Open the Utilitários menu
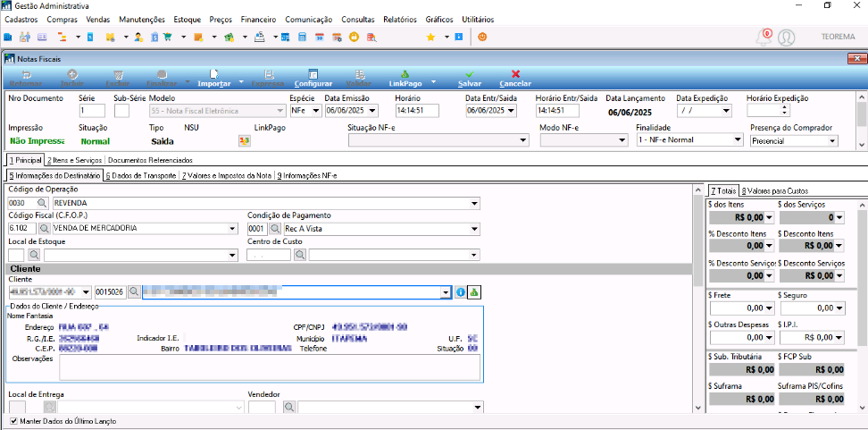Image resolution: width=868 pixels, height=430 pixels. (x=478, y=20)
